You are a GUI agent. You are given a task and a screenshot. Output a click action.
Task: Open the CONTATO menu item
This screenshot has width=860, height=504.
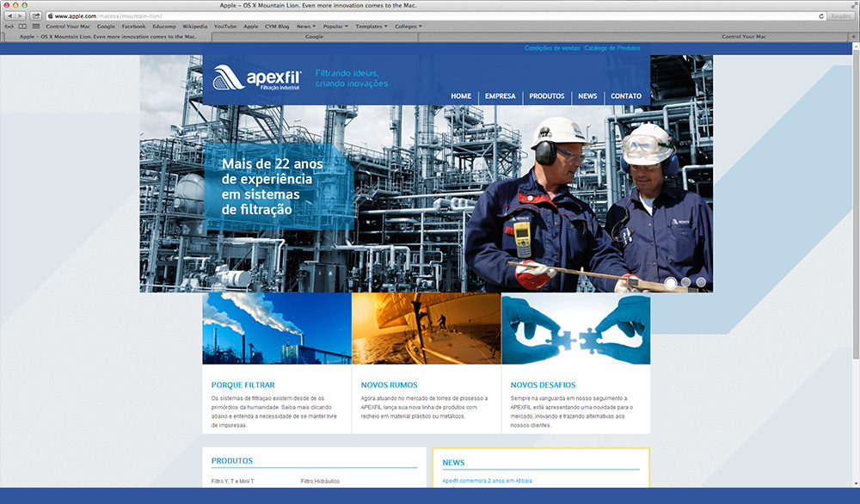[626, 96]
